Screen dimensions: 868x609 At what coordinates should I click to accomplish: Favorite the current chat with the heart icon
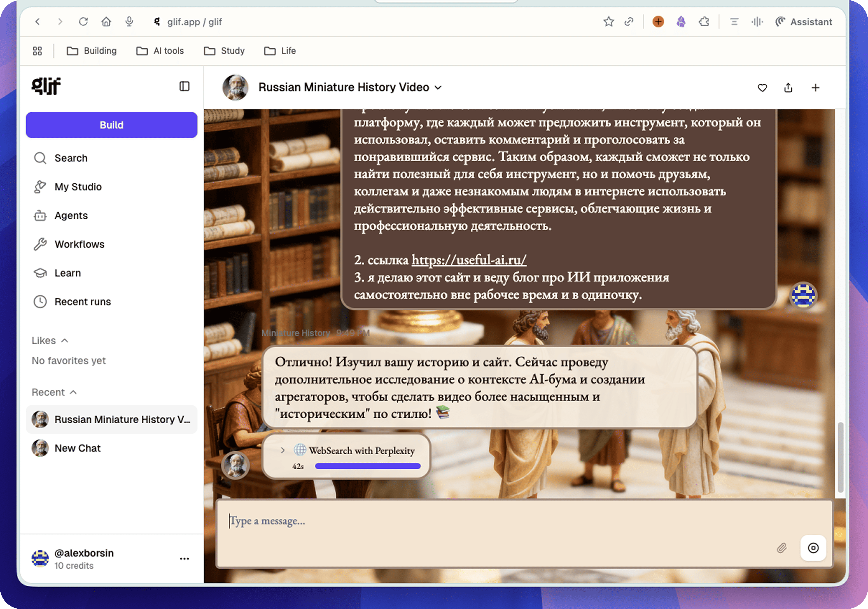762,87
